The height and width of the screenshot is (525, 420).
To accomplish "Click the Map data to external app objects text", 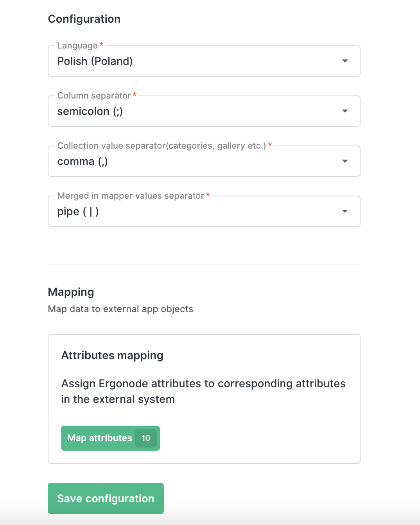I will [x=120, y=309].
